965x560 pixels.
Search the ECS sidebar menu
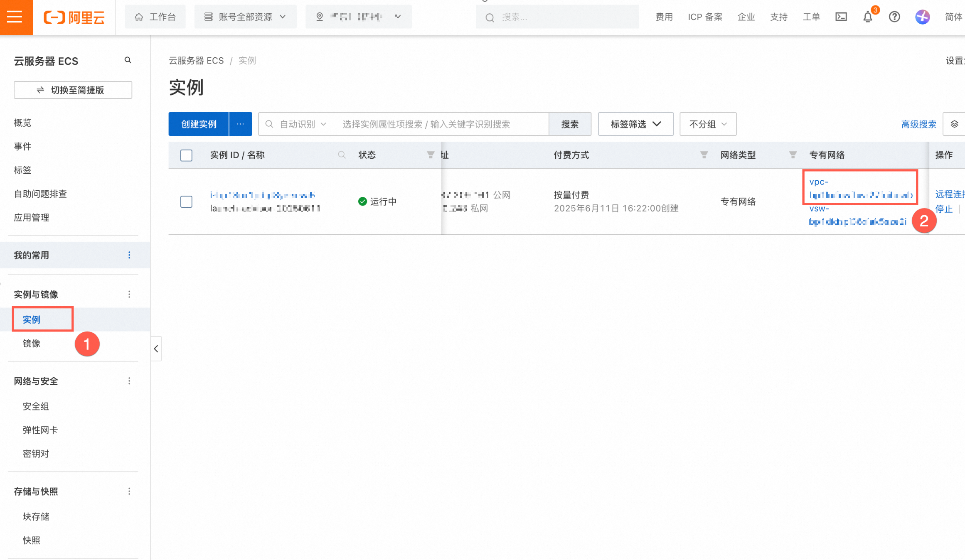[x=128, y=60]
